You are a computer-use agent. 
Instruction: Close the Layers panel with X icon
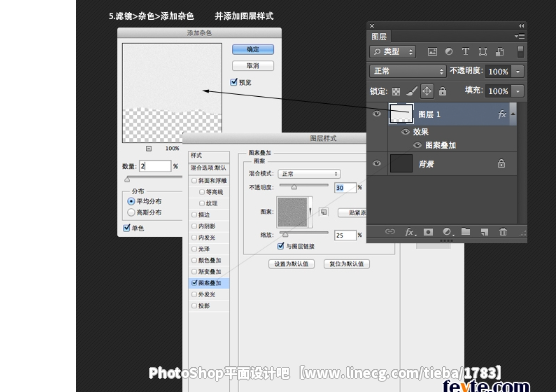click(372, 26)
